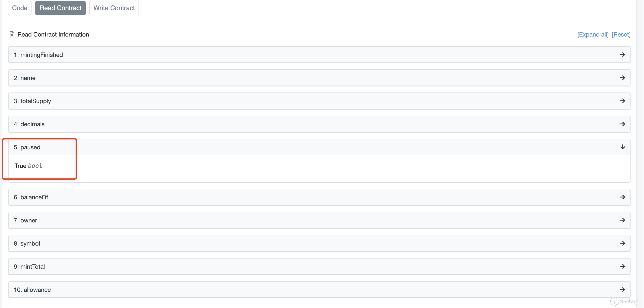Open the Write Contract tab

[x=114, y=8]
